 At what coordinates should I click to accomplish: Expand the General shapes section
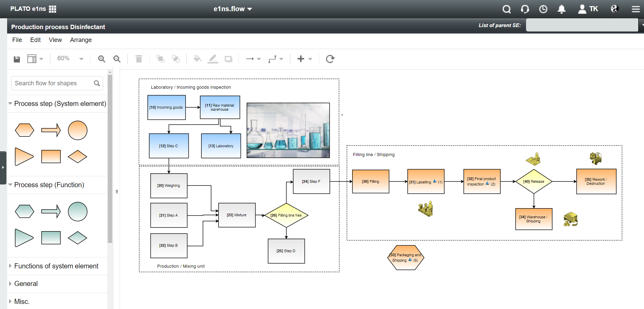coord(26,284)
